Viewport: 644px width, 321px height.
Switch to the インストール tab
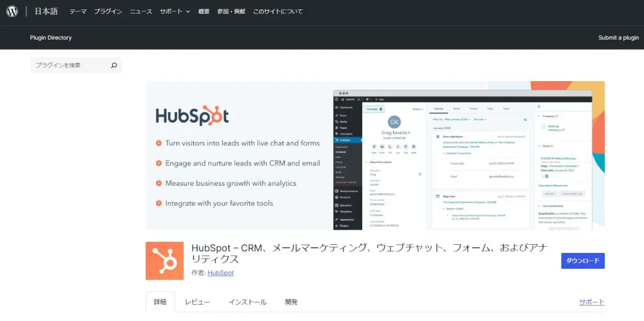248,302
